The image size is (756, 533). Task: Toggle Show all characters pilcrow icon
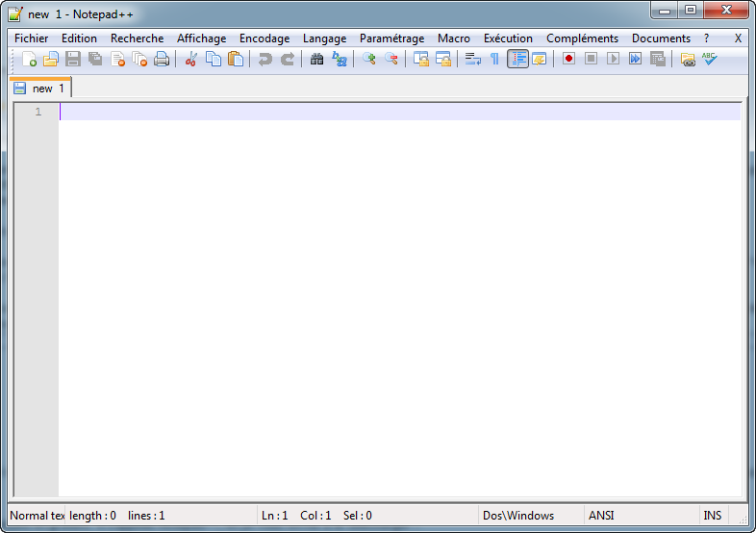click(x=494, y=59)
